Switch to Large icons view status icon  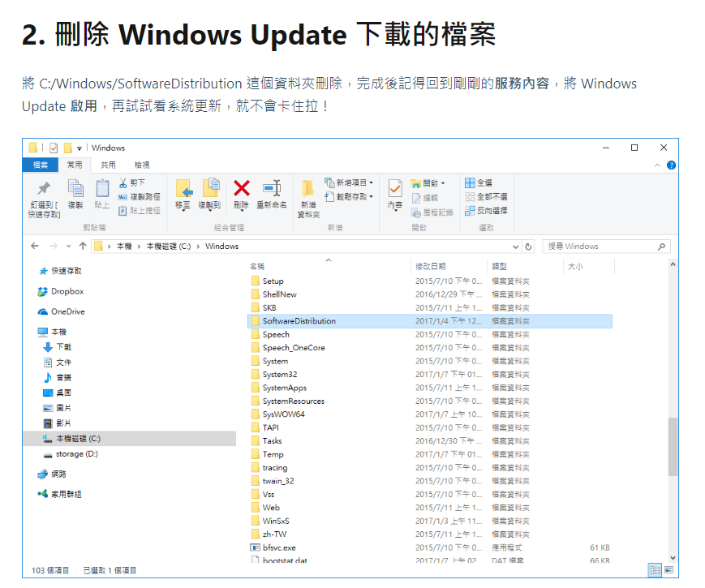click(x=669, y=570)
